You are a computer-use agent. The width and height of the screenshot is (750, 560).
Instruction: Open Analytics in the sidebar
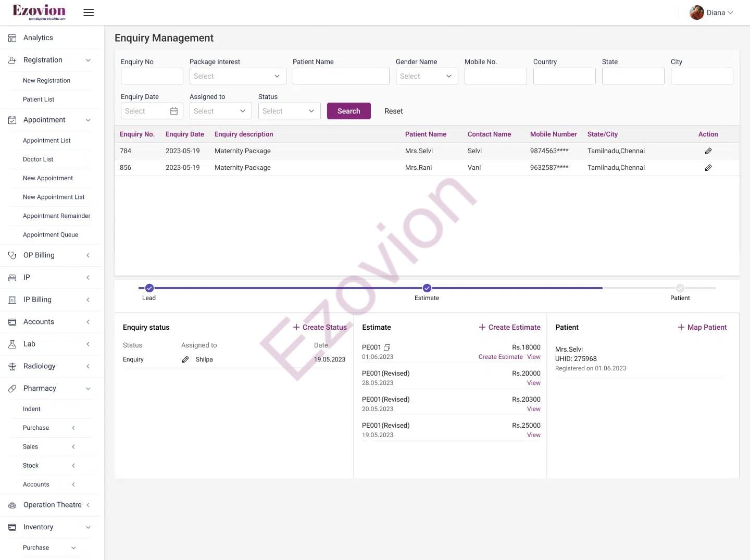tap(38, 38)
